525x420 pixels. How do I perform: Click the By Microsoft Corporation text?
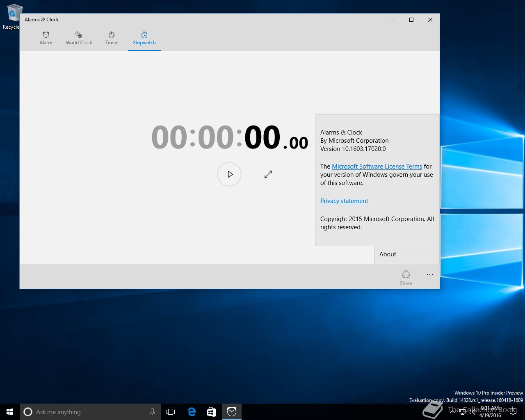click(x=354, y=141)
